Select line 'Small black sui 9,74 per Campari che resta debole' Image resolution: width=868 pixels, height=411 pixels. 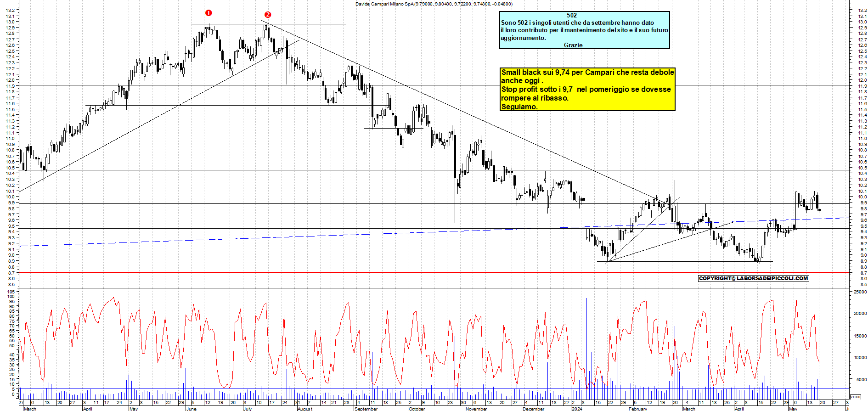(588, 72)
